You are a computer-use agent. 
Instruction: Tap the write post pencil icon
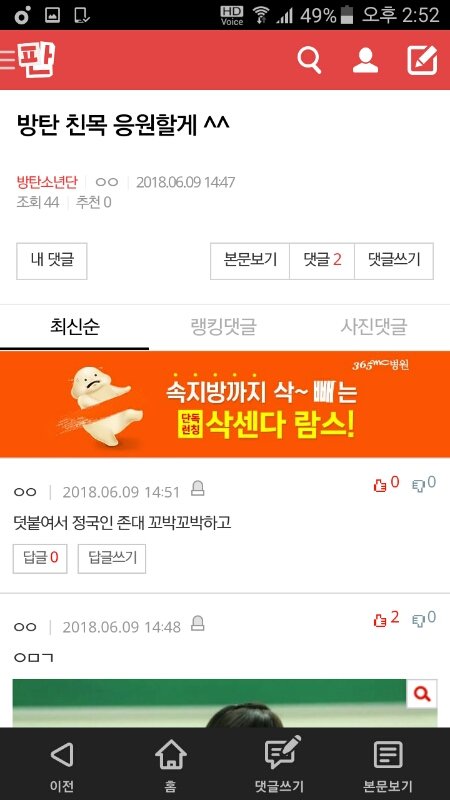coord(422,60)
